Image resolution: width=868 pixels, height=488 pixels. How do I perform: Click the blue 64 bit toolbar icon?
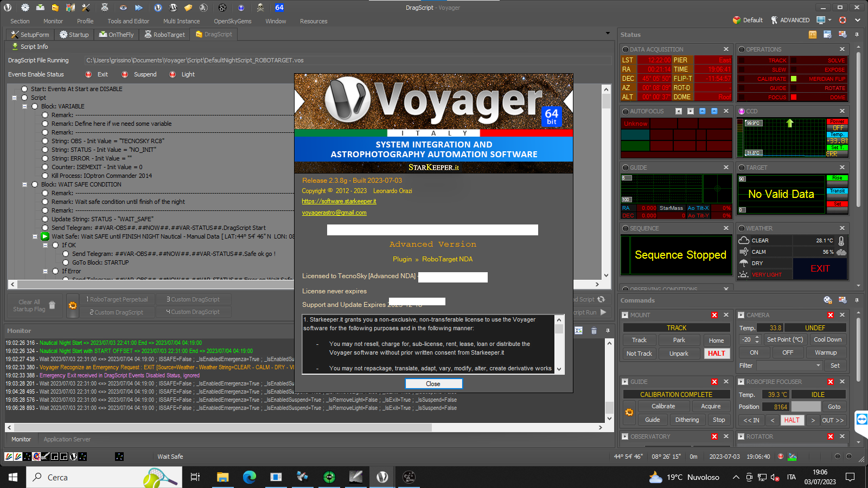pyautogui.click(x=279, y=8)
